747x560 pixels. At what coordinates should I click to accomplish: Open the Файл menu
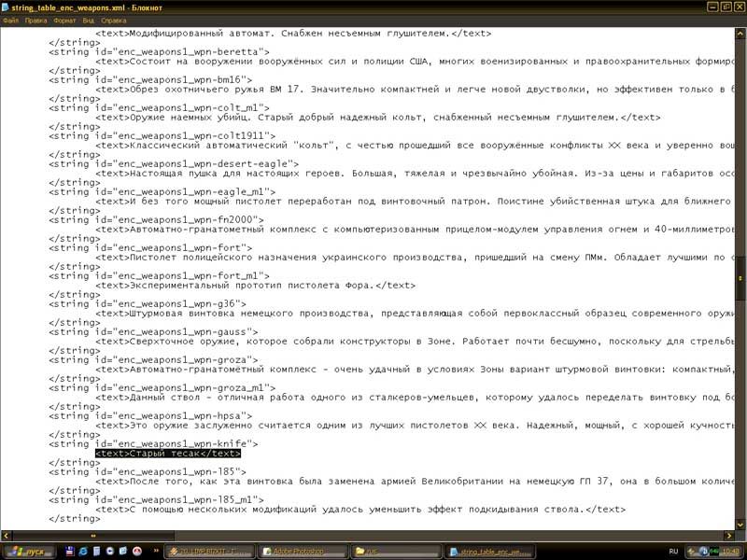click(x=10, y=21)
